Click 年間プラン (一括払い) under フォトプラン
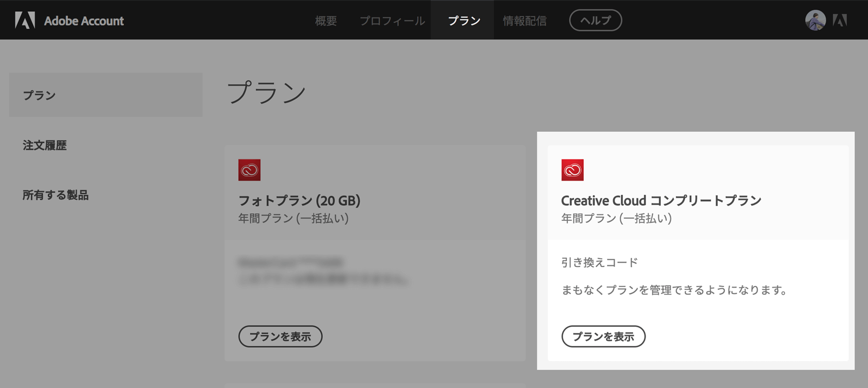 click(293, 218)
